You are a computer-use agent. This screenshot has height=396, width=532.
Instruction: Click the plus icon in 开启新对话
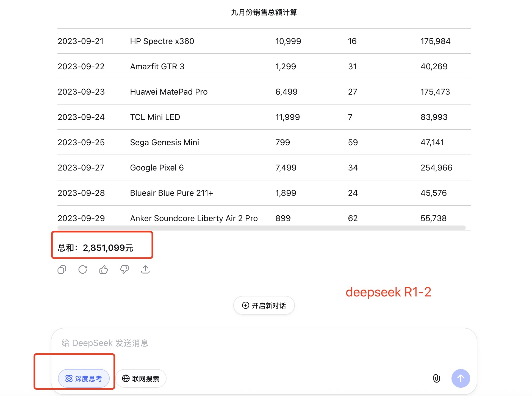click(x=245, y=306)
